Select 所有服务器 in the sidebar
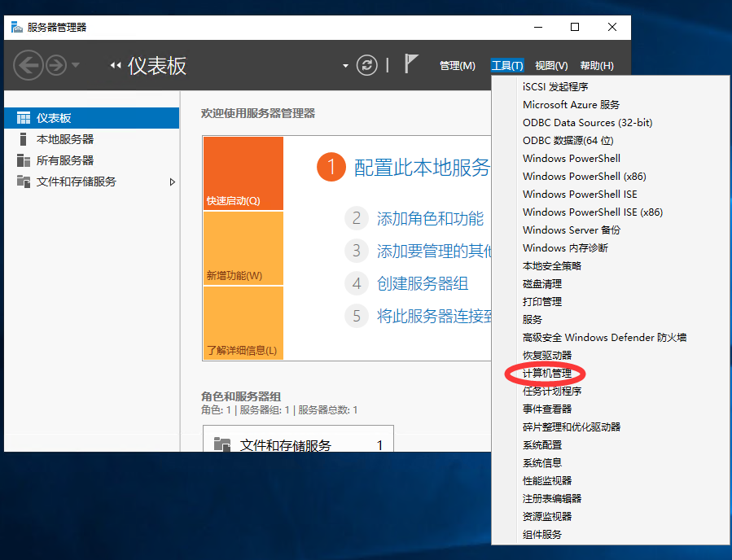The image size is (732, 560). click(x=91, y=160)
